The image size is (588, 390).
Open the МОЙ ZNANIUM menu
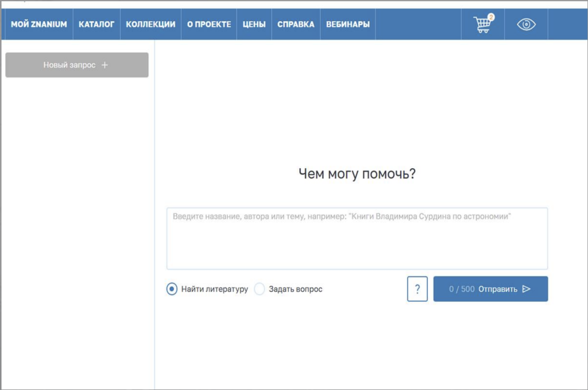(38, 25)
